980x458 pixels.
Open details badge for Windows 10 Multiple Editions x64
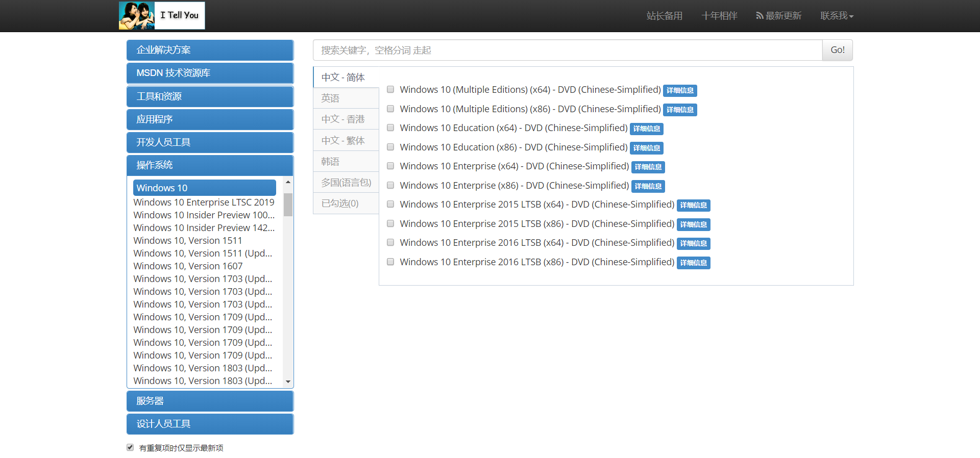point(680,90)
